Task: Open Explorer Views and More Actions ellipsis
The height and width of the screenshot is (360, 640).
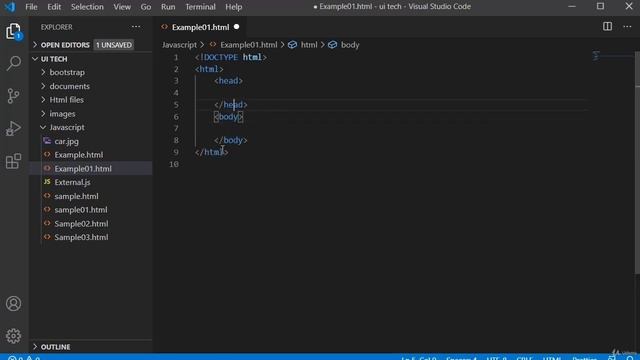Action: [136, 27]
